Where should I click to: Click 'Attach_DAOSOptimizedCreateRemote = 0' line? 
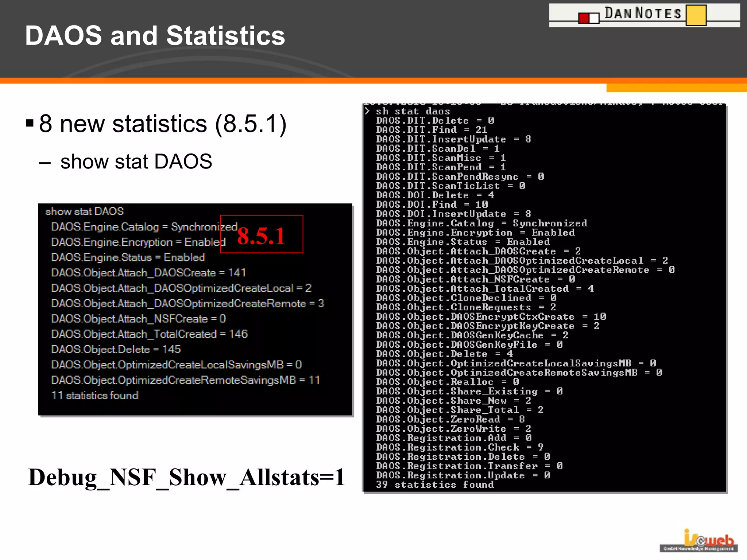point(563,270)
